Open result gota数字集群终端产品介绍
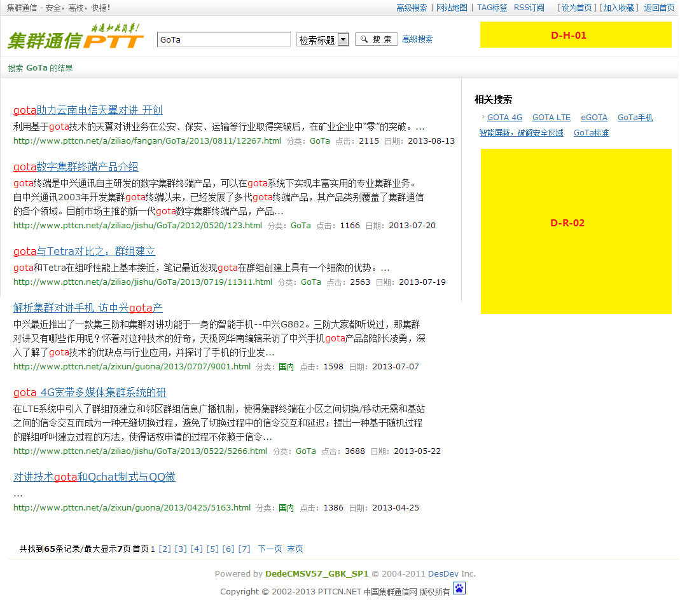Viewport: 680px width, 616px height. click(x=76, y=167)
